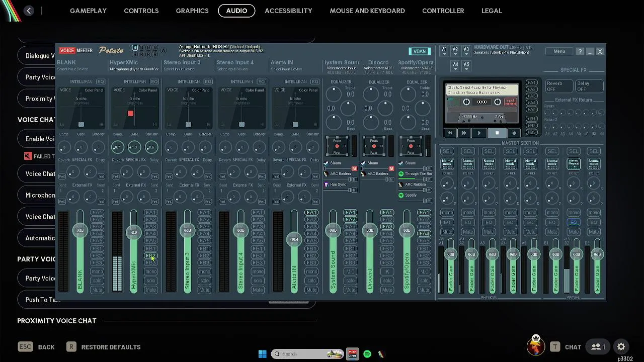The height and width of the screenshot is (362, 644).
Task: Toggle the special FX Delay OFF button
Action: click(589, 86)
